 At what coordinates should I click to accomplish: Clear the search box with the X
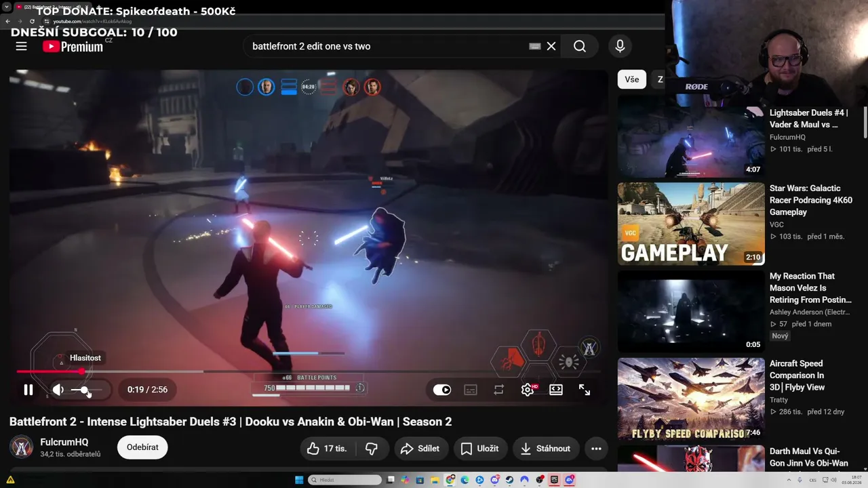pos(551,46)
